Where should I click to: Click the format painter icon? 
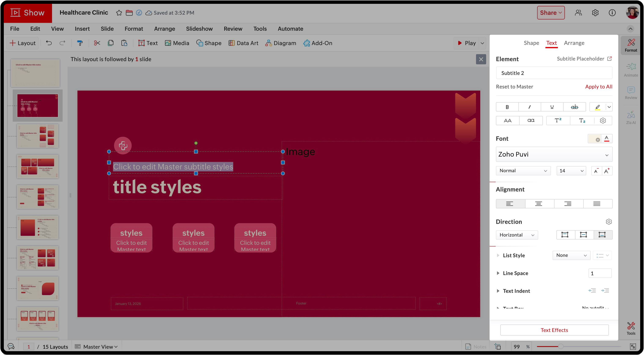[x=80, y=43]
